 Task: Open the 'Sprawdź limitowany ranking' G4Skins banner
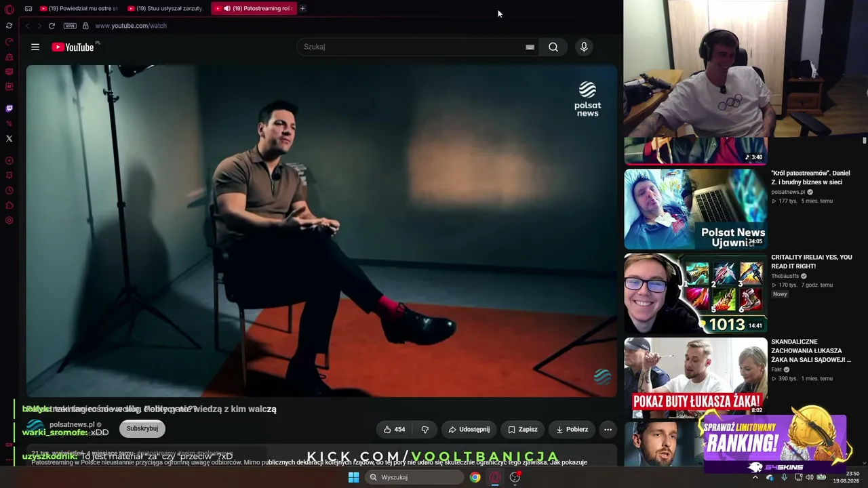[x=775, y=441]
